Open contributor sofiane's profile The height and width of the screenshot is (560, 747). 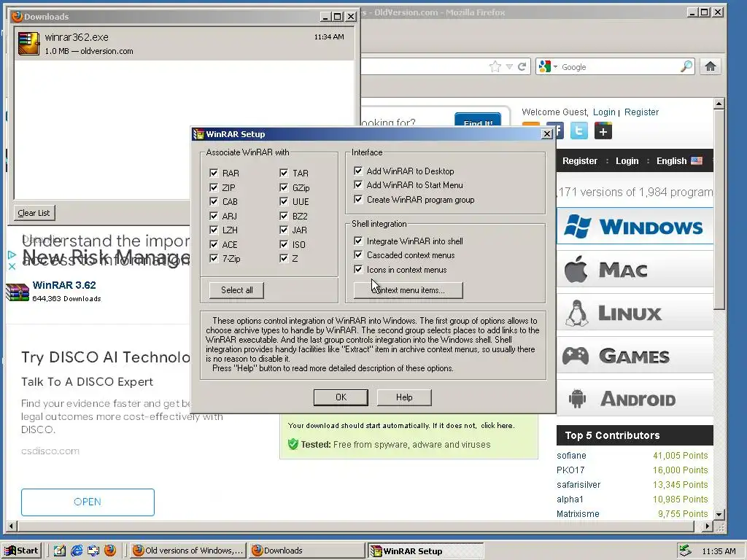pos(571,456)
